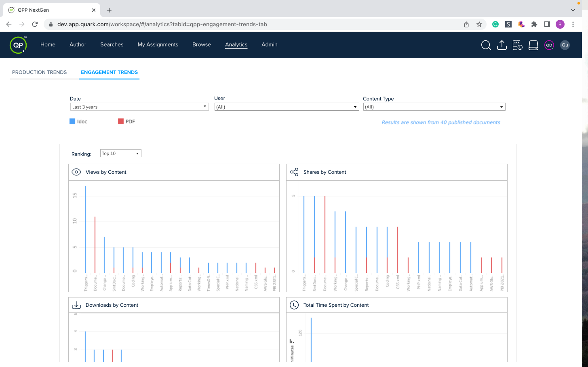Click the storage drive icon in the header

coord(533,45)
